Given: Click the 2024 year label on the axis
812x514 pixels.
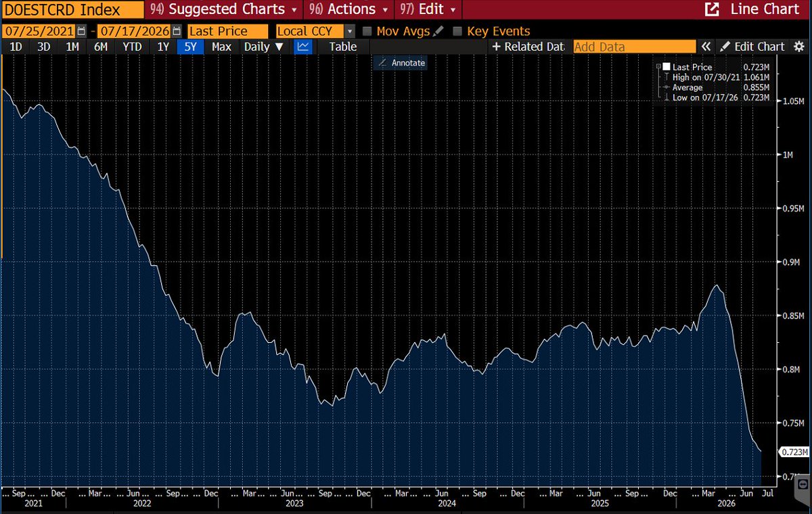Looking at the screenshot, I should point(447,503).
